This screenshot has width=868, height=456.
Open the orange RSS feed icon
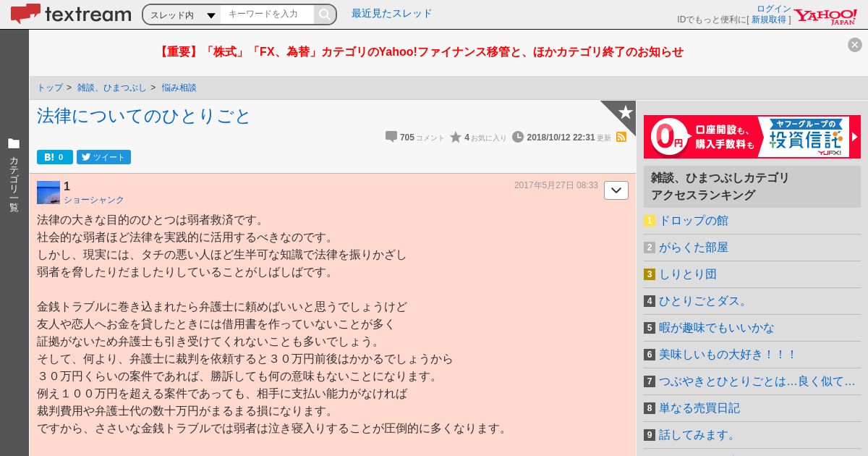(x=621, y=137)
